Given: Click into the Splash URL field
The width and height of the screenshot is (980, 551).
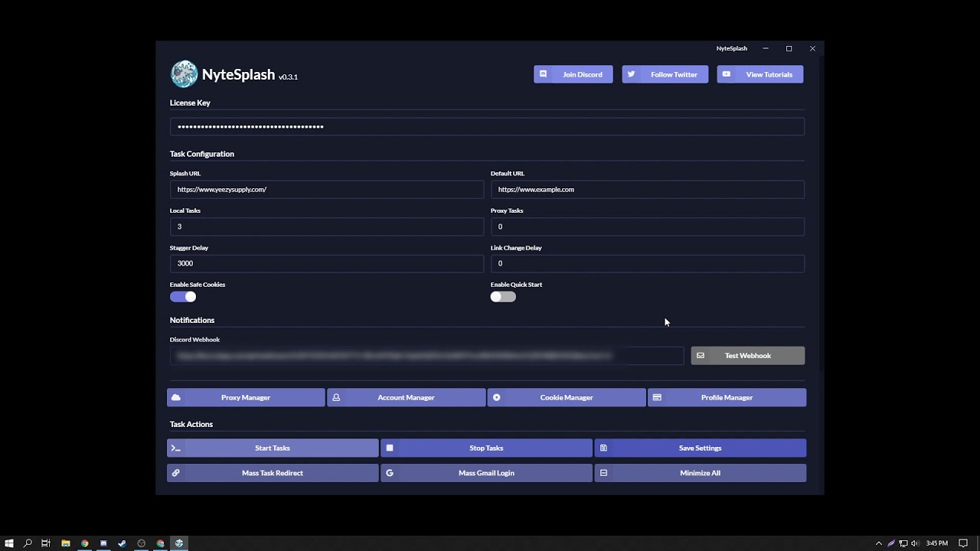Looking at the screenshot, I should coord(327,189).
